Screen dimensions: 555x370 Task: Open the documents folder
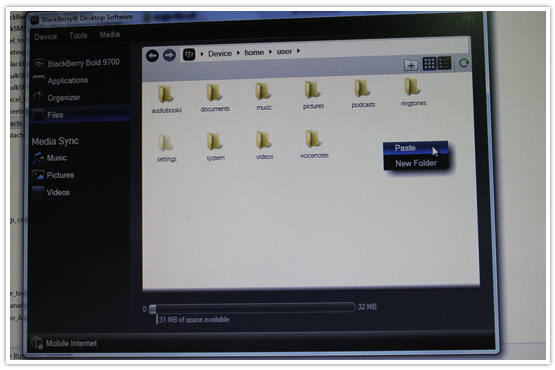pos(215,98)
